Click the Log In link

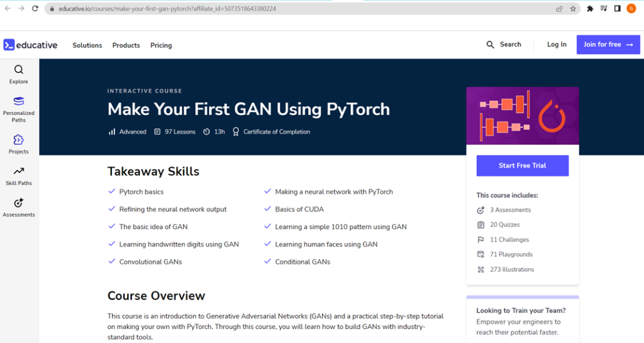557,44
